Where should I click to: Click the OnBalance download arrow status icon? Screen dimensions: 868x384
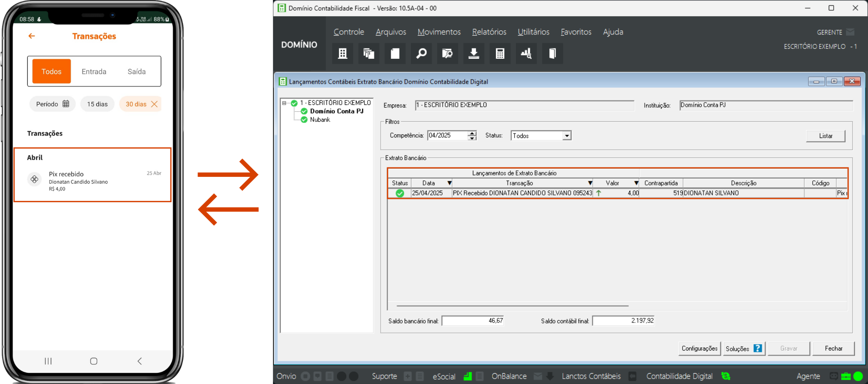pyautogui.click(x=550, y=376)
